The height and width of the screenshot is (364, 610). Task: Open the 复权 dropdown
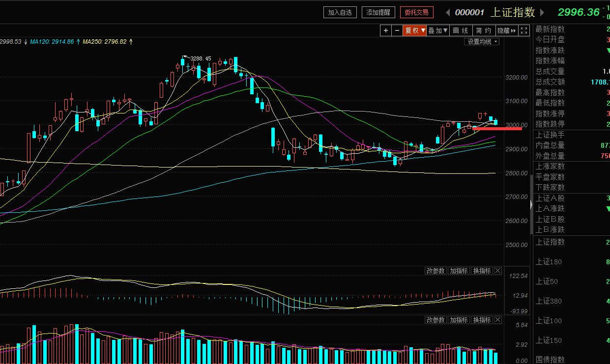tap(415, 30)
